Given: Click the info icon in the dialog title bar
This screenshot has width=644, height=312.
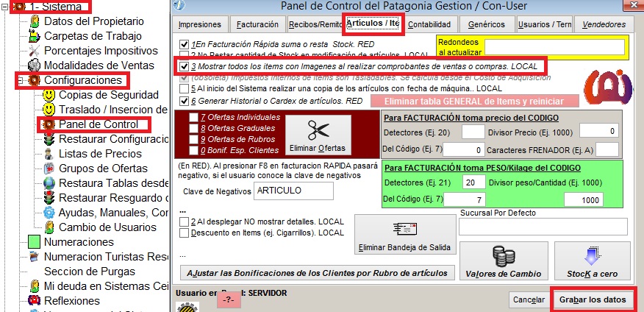Looking at the screenshot, I should pyautogui.click(x=180, y=5).
